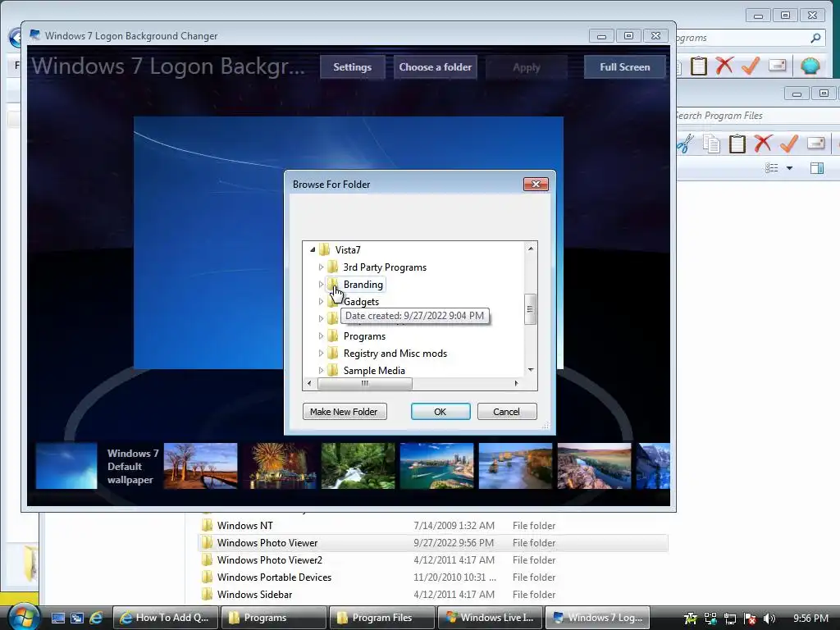Choose the baobab trees sunset wallpaper
This screenshot has height=630, width=840.
200,466
